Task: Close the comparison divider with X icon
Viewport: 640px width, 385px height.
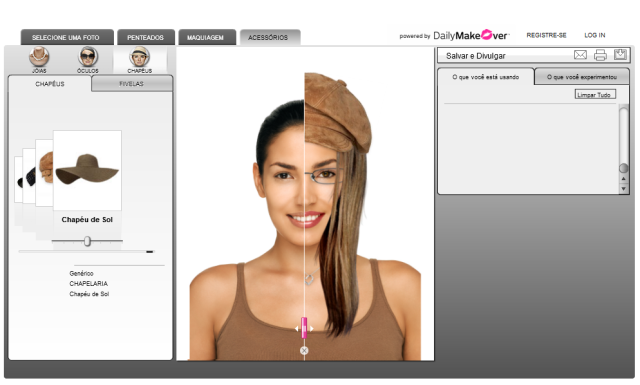Action: 304,350
